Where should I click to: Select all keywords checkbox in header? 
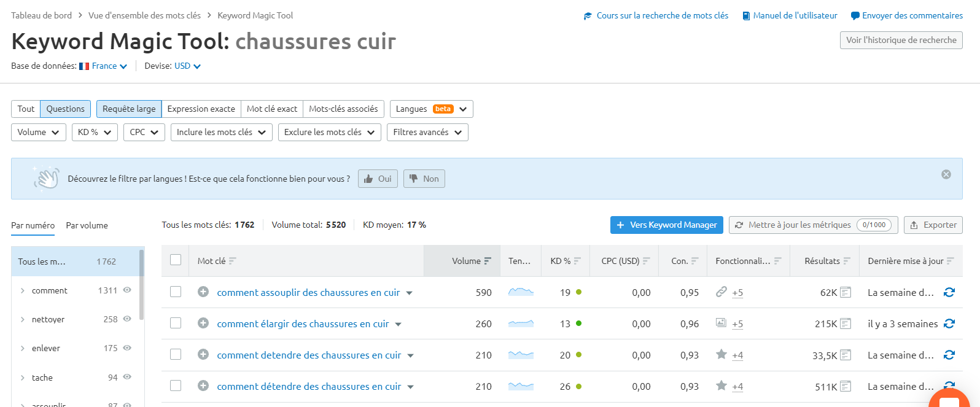pos(176,260)
